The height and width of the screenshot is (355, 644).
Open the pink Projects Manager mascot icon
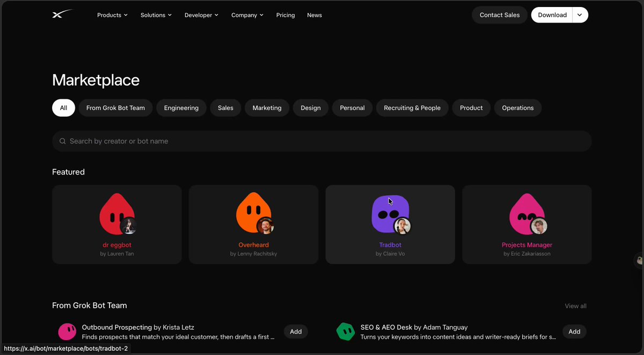coord(526,214)
